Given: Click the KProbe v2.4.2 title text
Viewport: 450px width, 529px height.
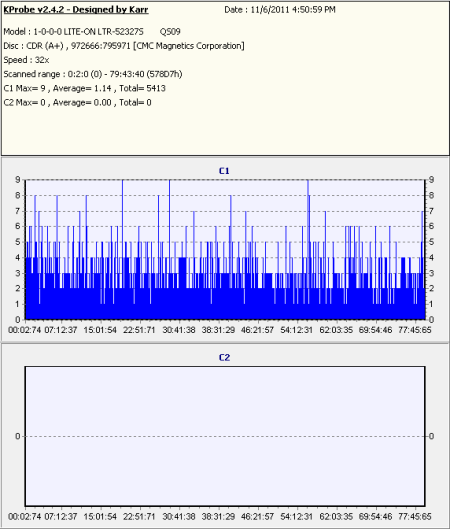Looking at the screenshot, I should click(x=76, y=9).
